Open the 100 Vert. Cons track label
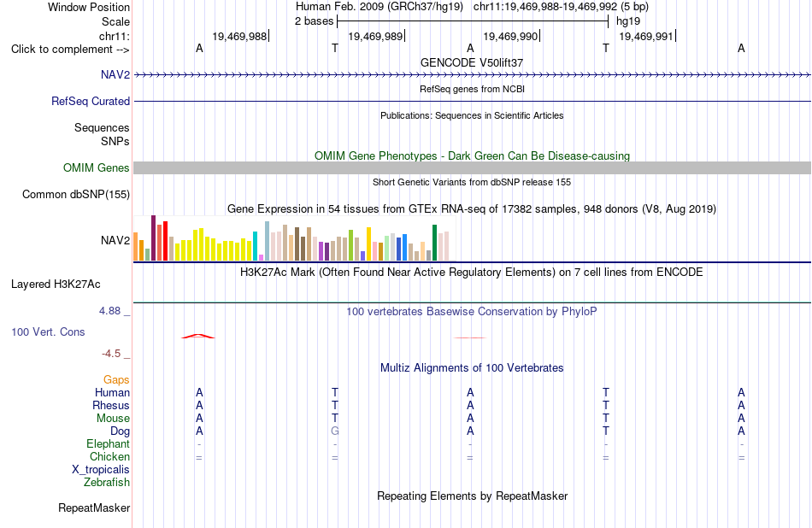This screenshot has width=812, height=528. (x=48, y=331)
